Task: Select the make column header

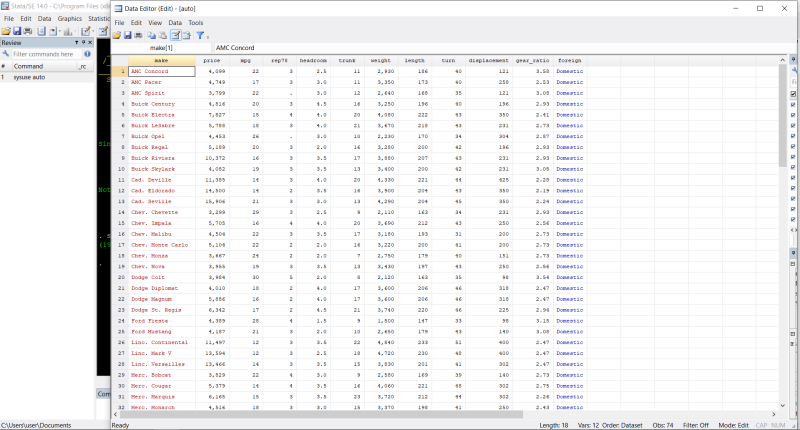Action: [161, 60]
